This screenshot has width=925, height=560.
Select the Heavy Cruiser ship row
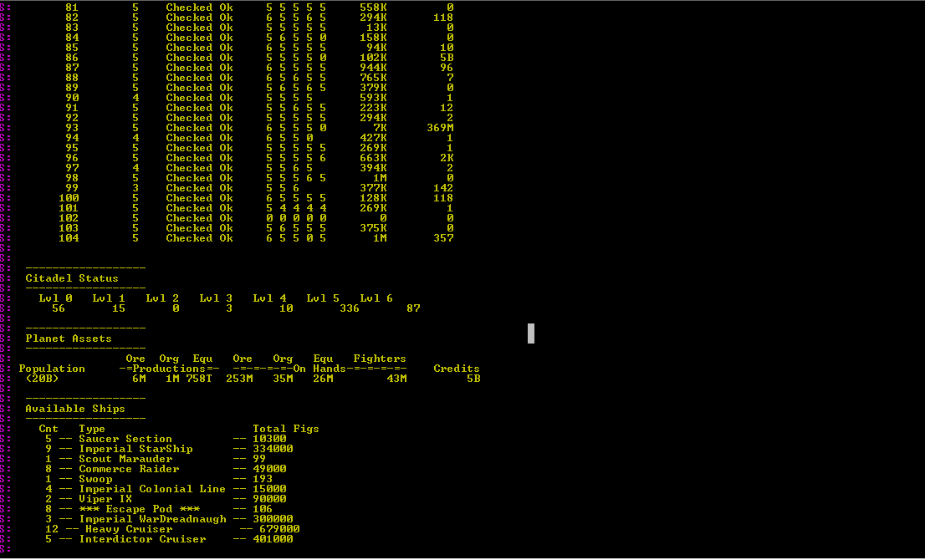[129, 529]
